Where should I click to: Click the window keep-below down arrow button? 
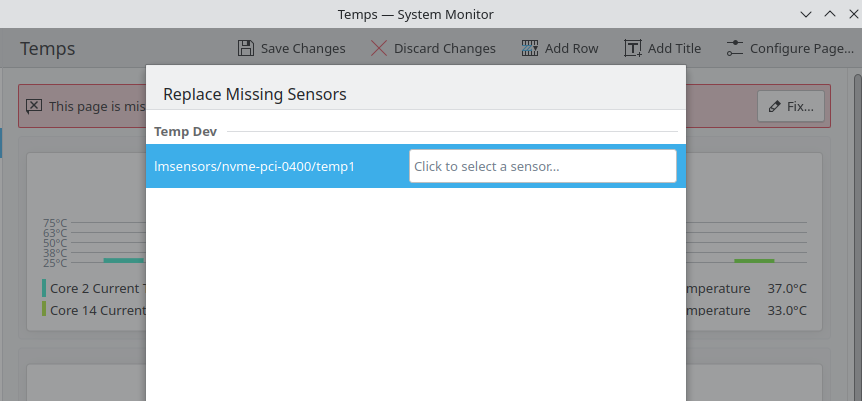tap(806, 14)
